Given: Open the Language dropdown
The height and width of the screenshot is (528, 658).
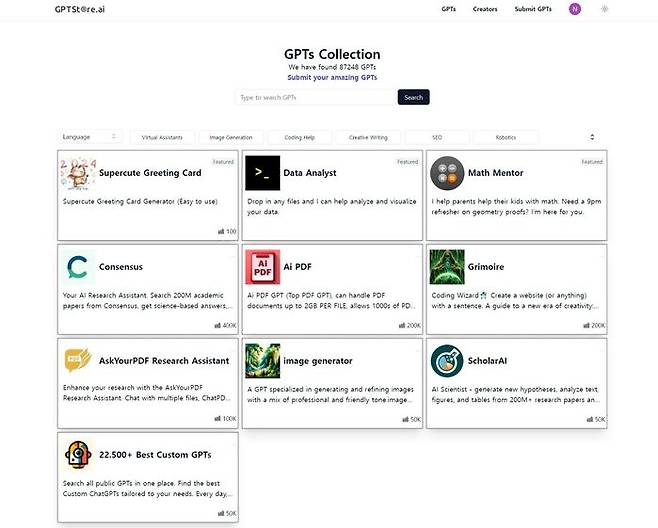Looking at the screenshot, I should coord(90,137).
